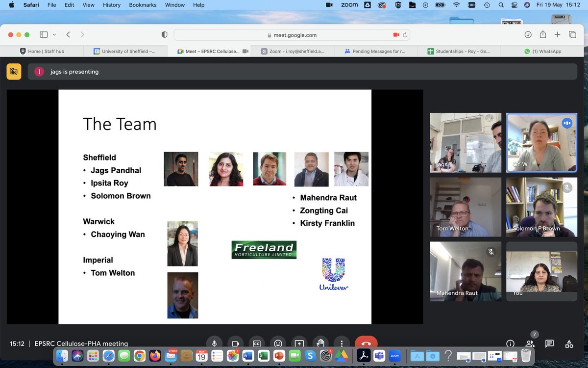Open battery status menu

(x=440, y=5)
